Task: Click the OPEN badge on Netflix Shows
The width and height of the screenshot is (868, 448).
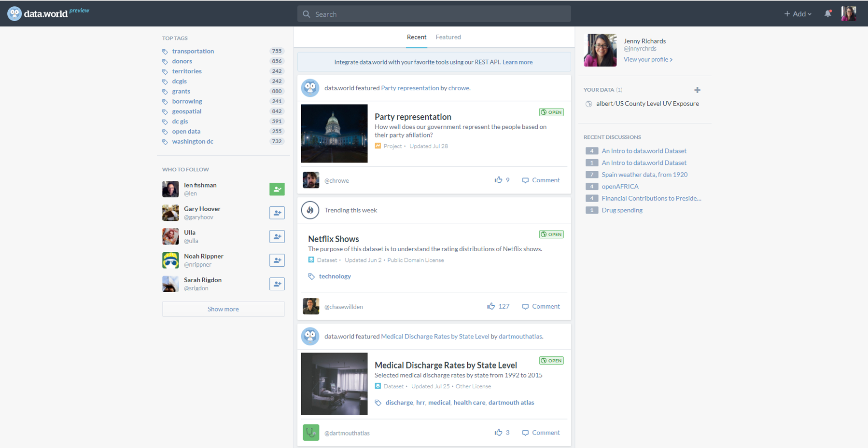Action: point(551,234)
